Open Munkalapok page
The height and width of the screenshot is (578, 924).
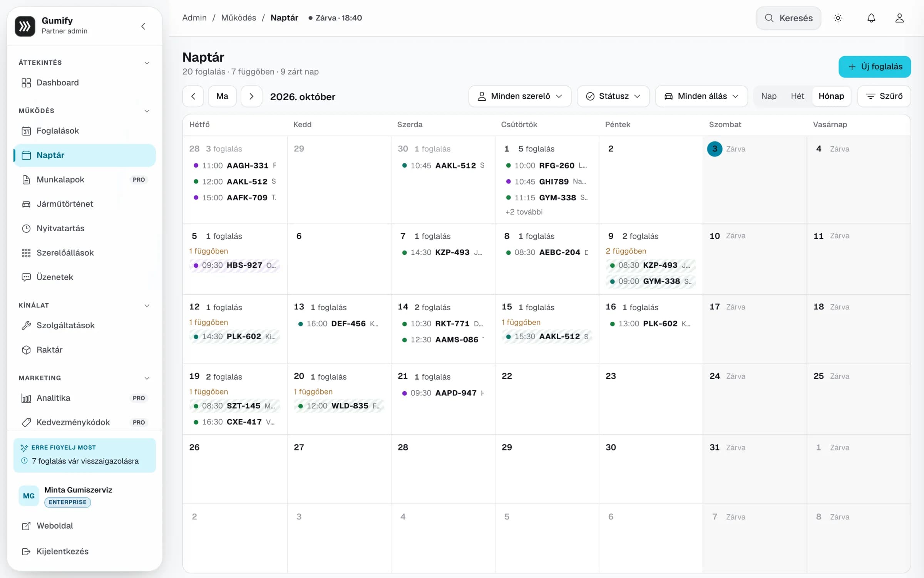85,180
